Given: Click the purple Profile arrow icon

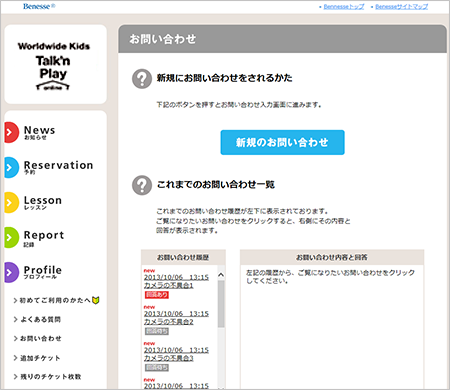Looking at the screenshot, I should coord(12,272).
